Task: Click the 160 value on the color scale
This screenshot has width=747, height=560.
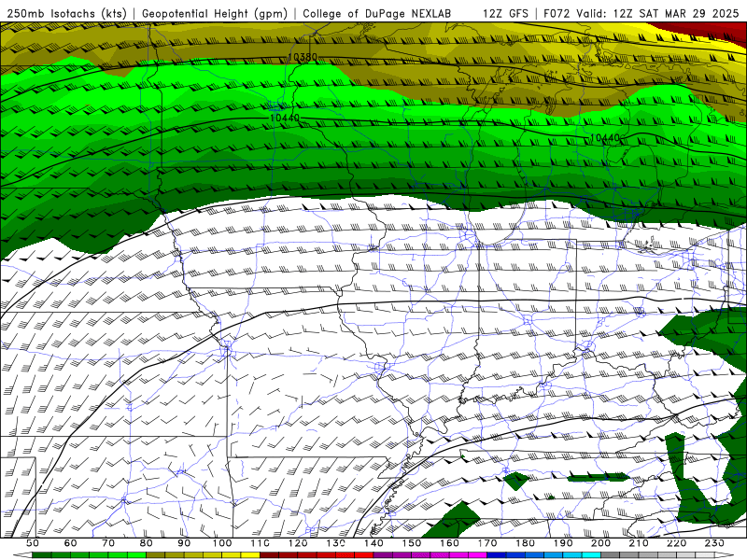Action: click(449, 543)
